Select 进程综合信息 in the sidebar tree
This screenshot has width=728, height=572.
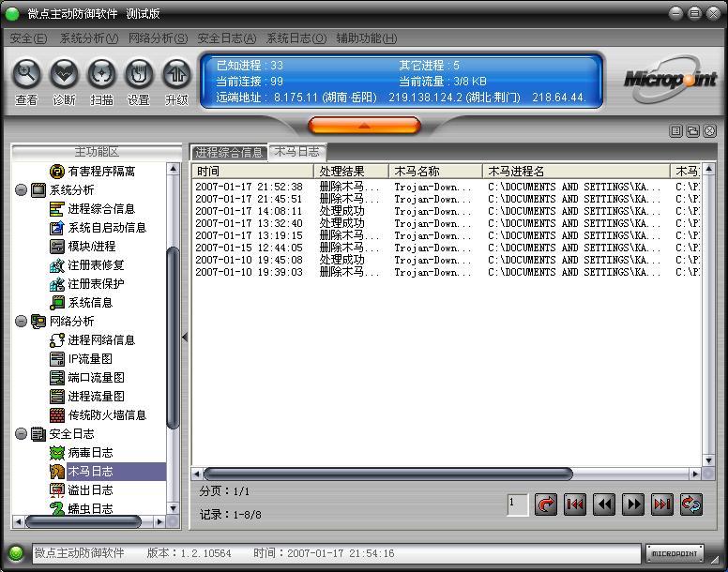(92, 209)
